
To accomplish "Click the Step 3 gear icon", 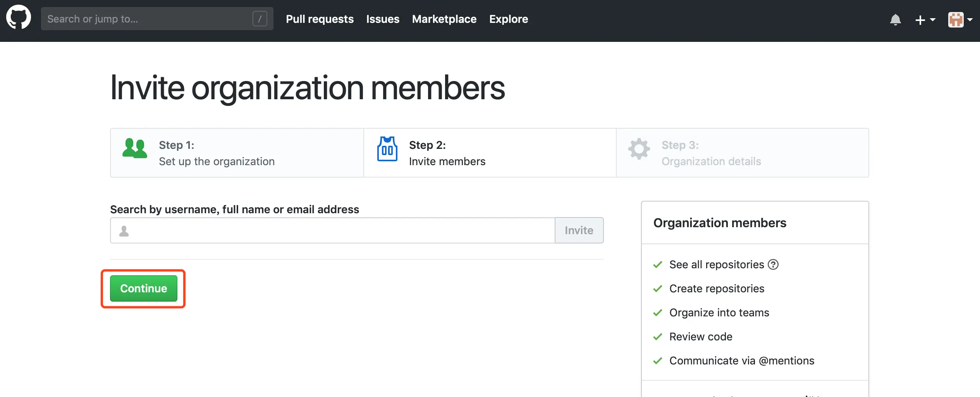I will pyautogui.click(x=639, y=149).
